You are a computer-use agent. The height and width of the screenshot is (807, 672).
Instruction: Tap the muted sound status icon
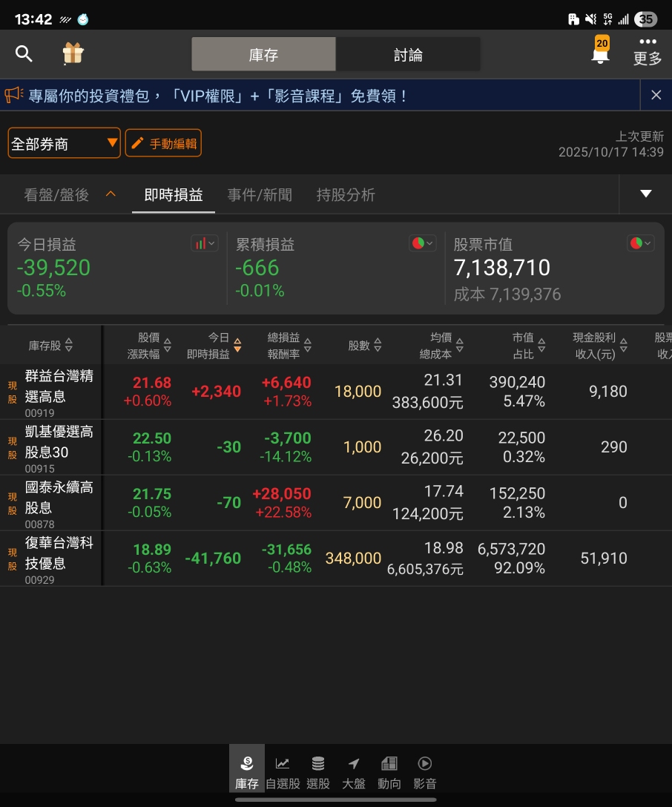coord(590,19)
